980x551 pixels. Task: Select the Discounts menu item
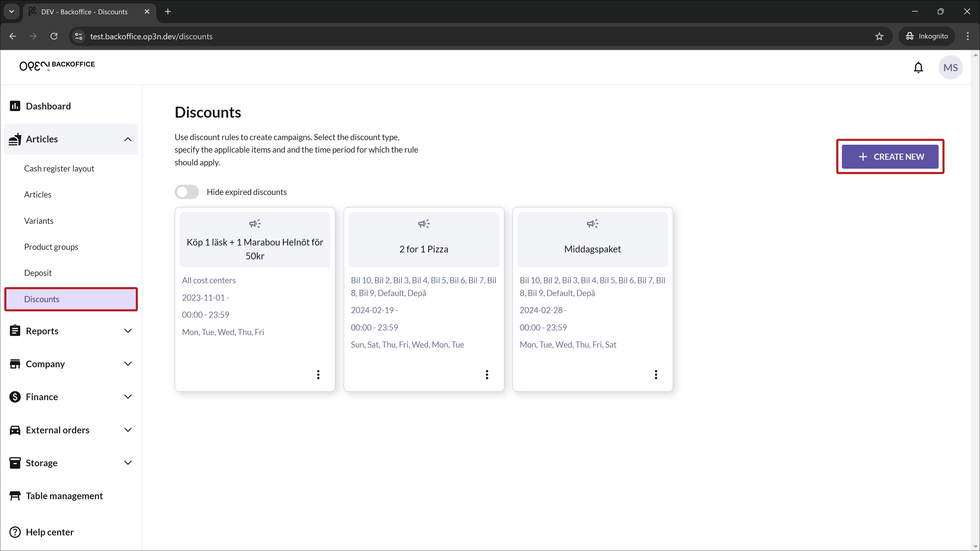(x=71, y=299)
